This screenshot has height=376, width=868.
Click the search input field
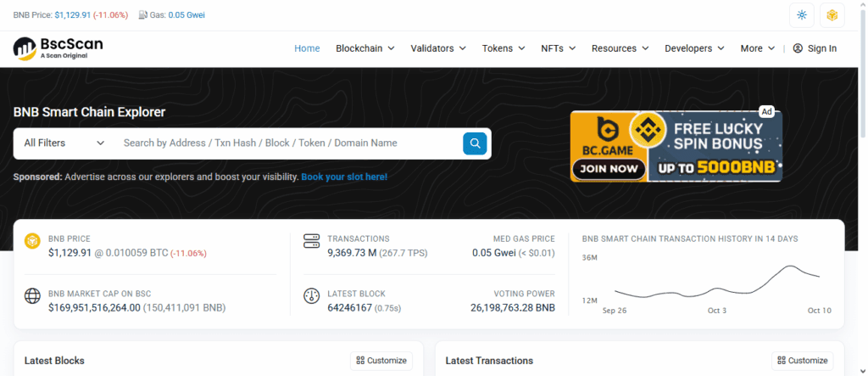(289, 143)
